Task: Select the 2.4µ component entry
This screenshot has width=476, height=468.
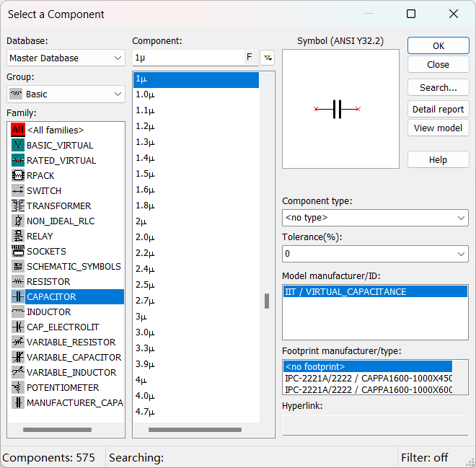Action: [x=196, y=269]
